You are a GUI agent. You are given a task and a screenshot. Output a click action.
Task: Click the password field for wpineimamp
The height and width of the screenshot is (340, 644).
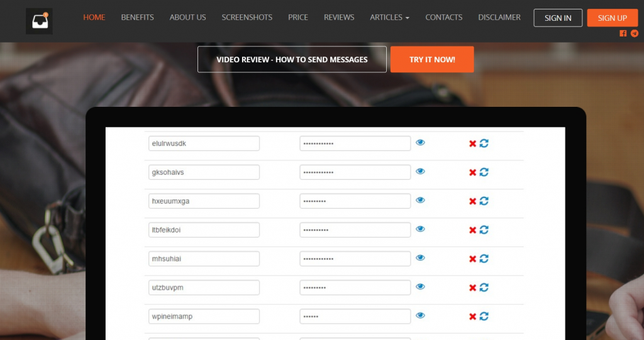[355, 315]
